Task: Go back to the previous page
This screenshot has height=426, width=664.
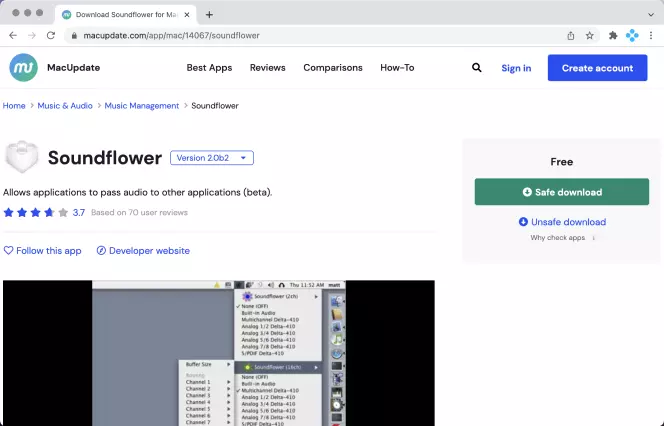Action: [x=13, y=36]
